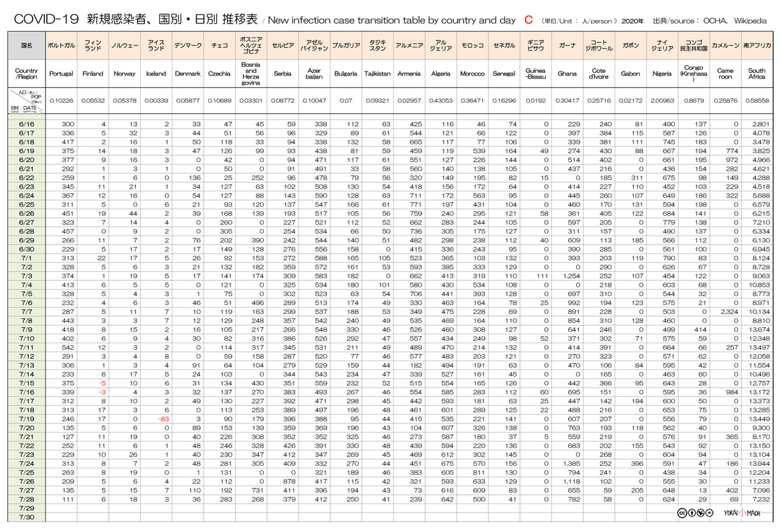Select the Algeria column header
Image resolution: width=781 pixels, height=532 pixels.
point(441,73)
